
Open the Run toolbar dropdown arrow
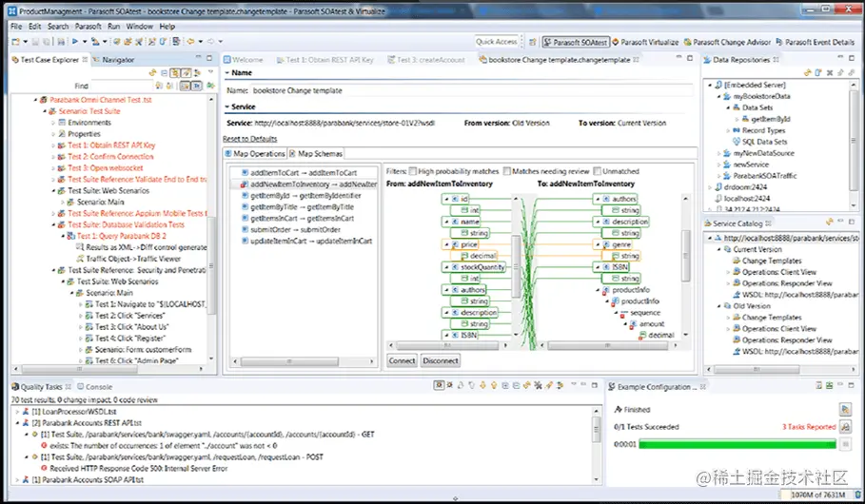click(x=84, y=41)
